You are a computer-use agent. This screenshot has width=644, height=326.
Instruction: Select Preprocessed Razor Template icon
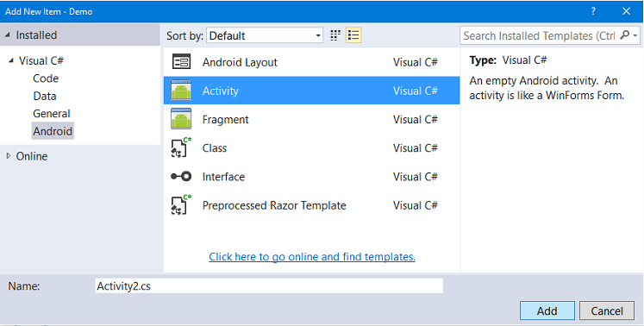[181, 204]
